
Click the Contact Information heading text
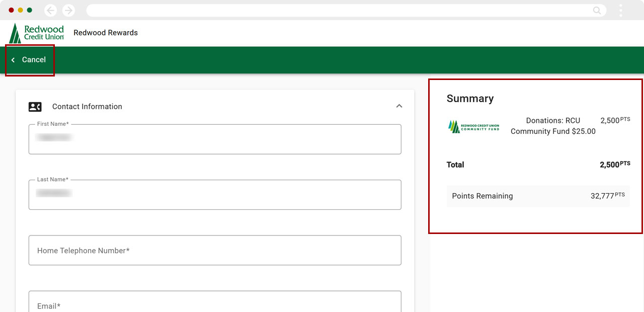click(x=87, y=107)
